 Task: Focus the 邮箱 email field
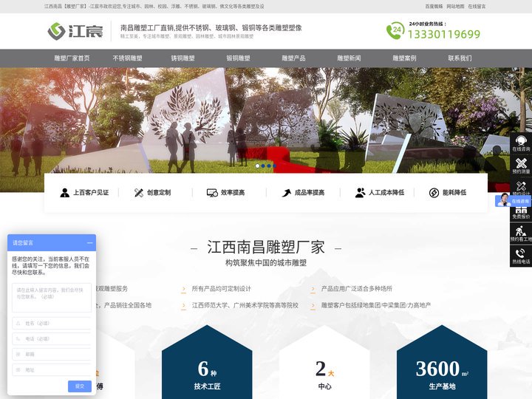click(x=52, y=354)
